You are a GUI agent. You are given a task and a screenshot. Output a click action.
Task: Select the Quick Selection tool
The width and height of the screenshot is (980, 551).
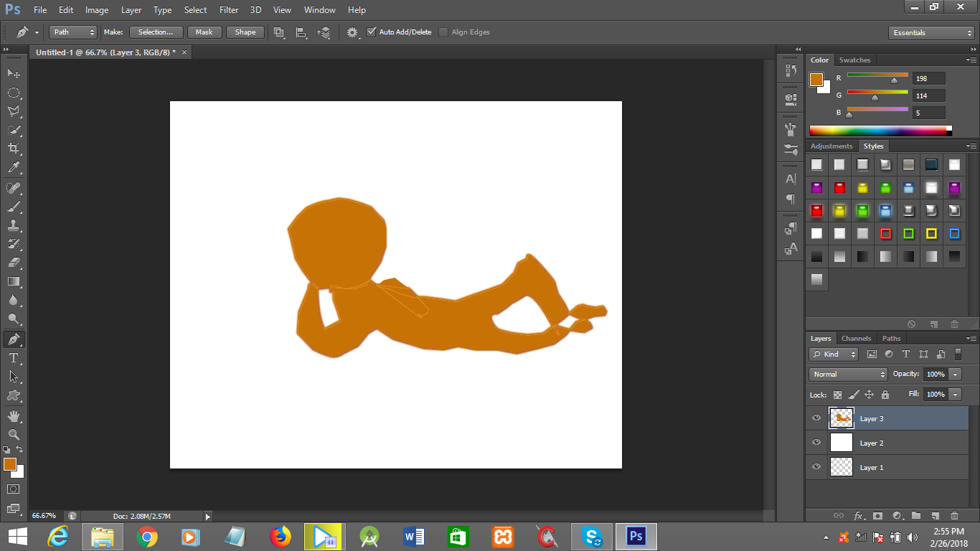14,130
